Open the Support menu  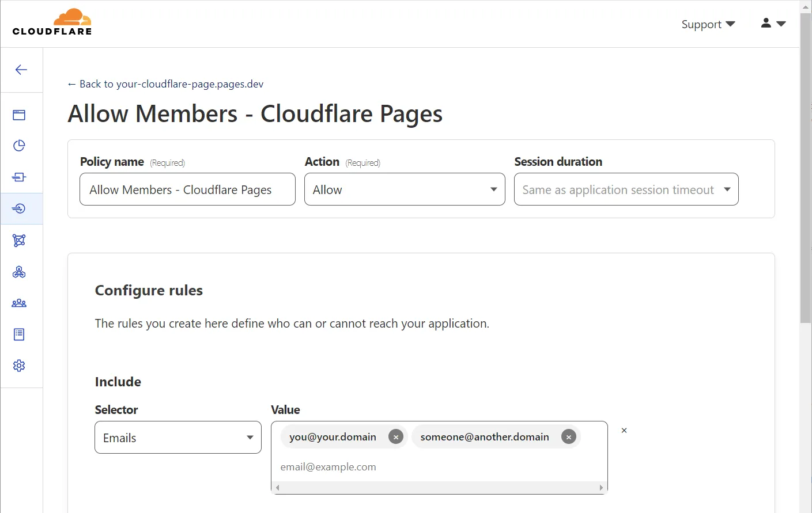pyautogui.click(x=708, y=24)
